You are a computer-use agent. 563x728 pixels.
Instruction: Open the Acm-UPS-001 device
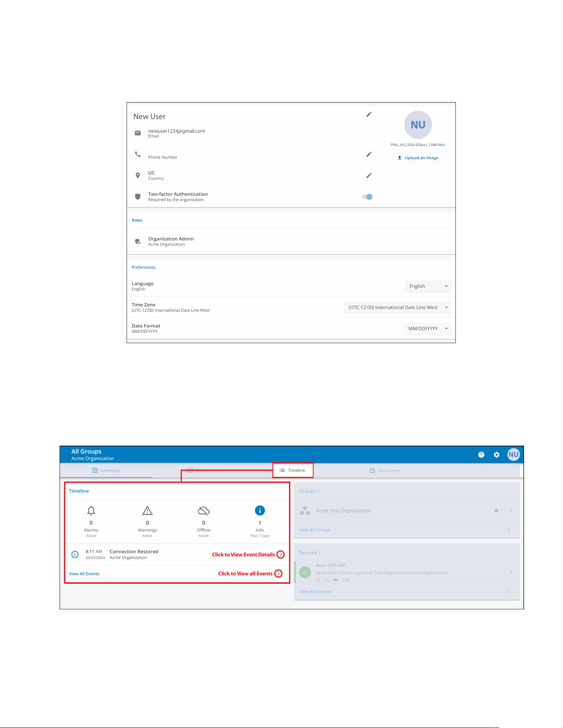pos(407,572)
